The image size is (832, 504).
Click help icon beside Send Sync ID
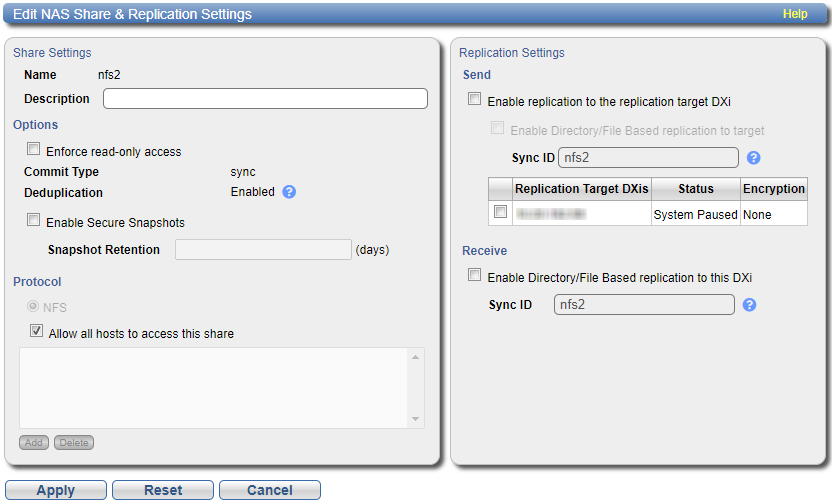click(x=754, y=158)
